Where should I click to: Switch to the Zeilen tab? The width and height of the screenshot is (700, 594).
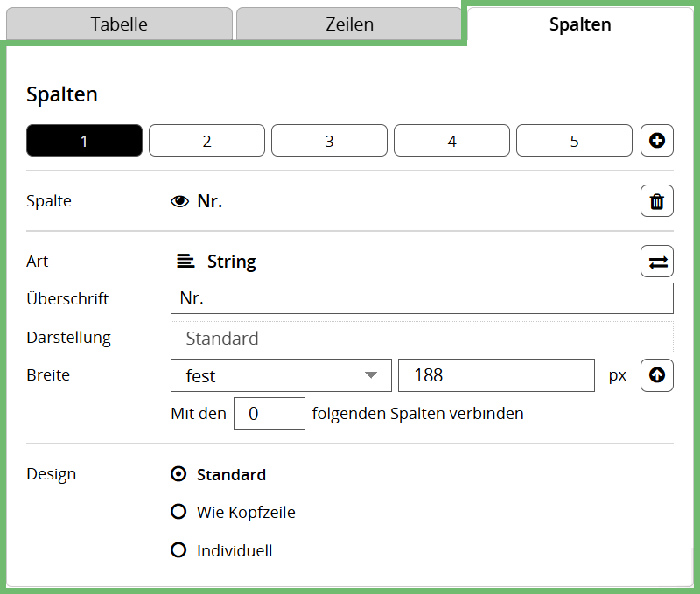click(x=348, y=24)
